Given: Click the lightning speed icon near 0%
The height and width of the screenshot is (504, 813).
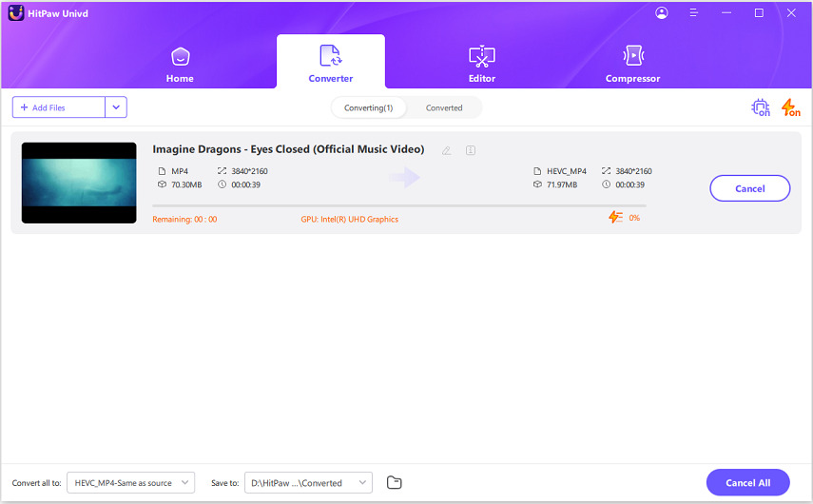Looking at the screenshot, I should point(615,217).
